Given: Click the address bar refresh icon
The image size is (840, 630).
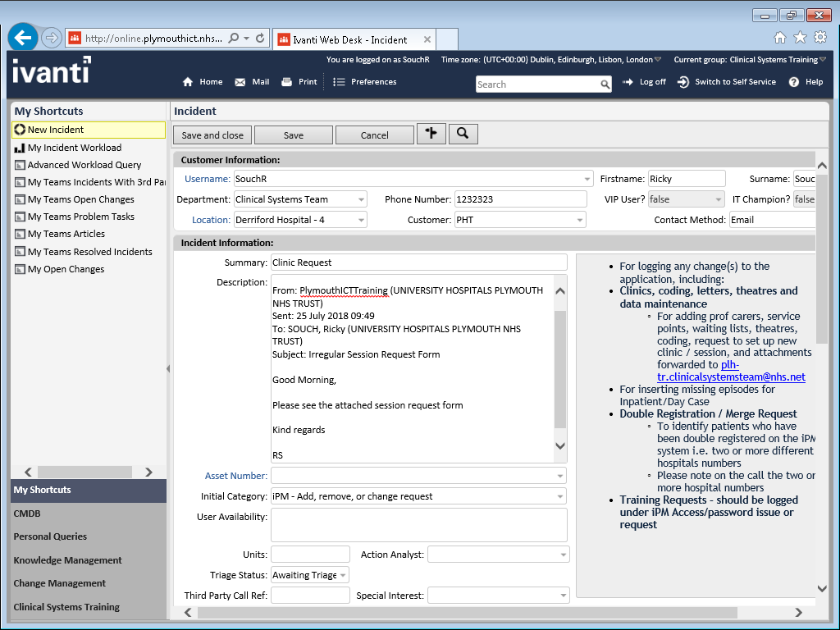Looking at the screenshot, I should point(260,38).
